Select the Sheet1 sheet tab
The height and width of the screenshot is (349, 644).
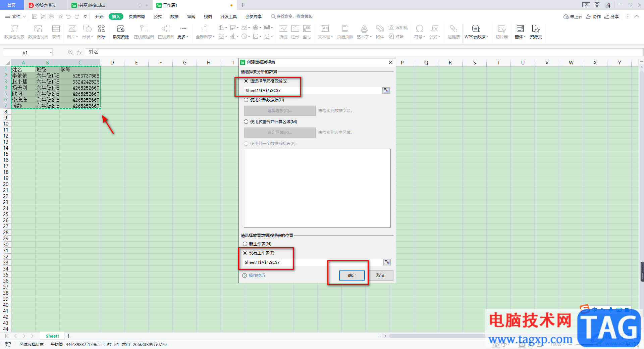click(x=53, y=336)
